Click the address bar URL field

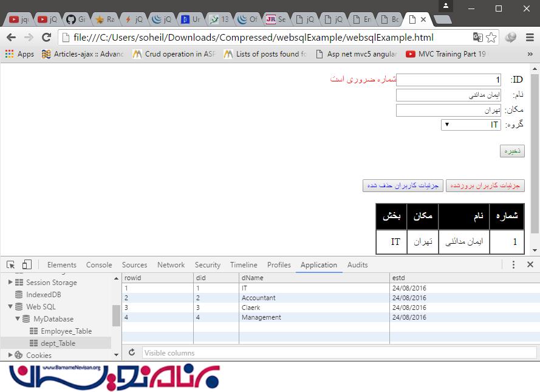coord(253,37)
